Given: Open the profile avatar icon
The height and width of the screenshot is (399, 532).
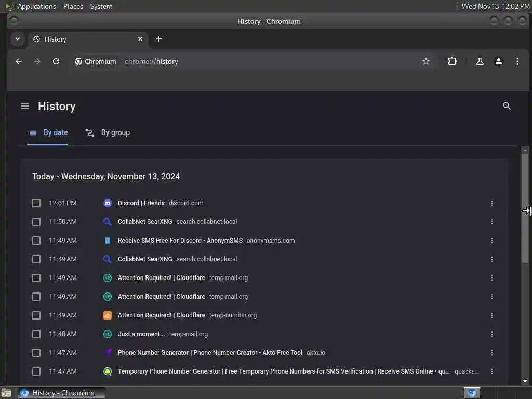Looking at the screenshot, I should tap(498, 61).
